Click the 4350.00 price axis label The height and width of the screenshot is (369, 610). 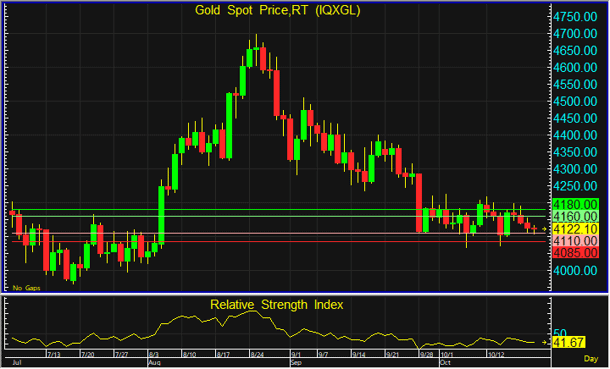(575, 152)
